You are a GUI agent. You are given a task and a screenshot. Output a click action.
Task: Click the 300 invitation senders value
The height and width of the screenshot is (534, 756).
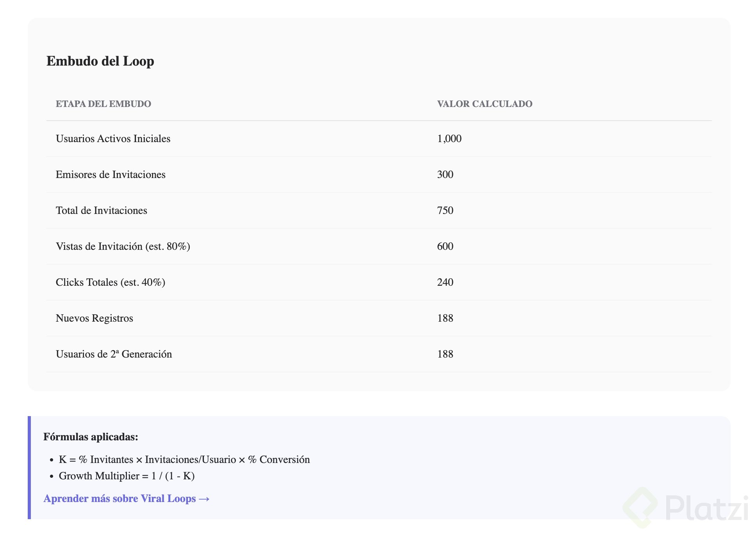(445, 174)
